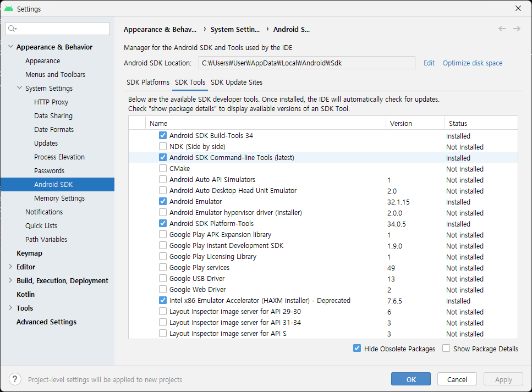
Task: Check Layout Inspector image server for API S
Action: point(163,333)
